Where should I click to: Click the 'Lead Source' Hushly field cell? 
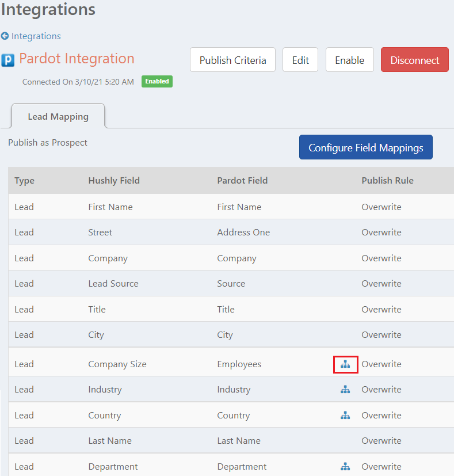click(x=113, y=284)
